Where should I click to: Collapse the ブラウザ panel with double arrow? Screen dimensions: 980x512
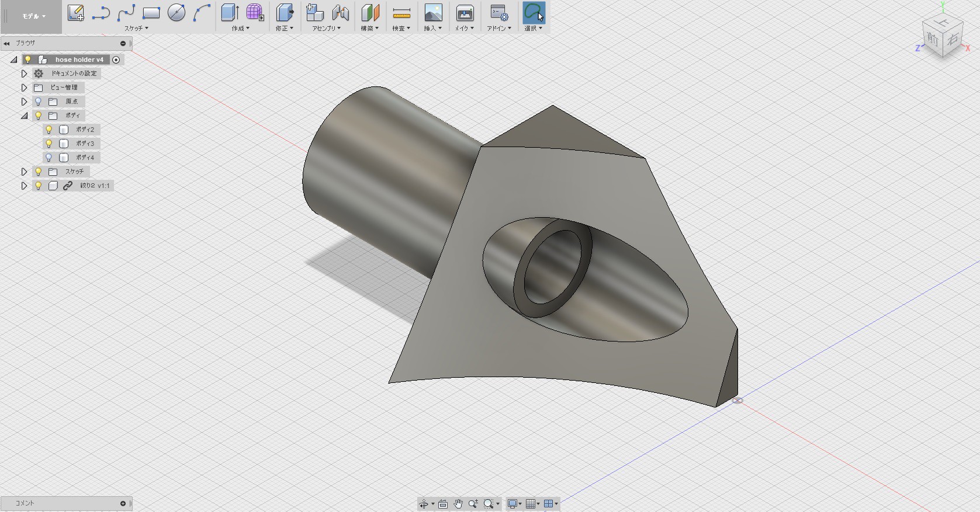[6, 43]
